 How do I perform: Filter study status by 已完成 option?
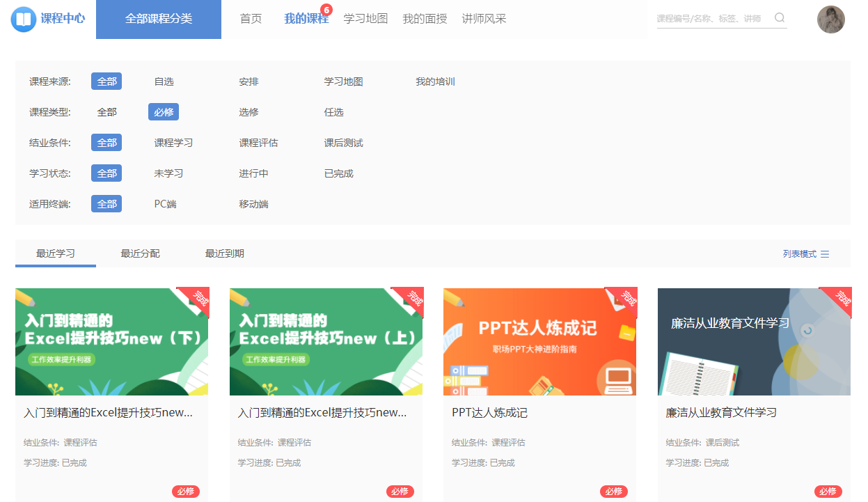[x=338, y=173]
